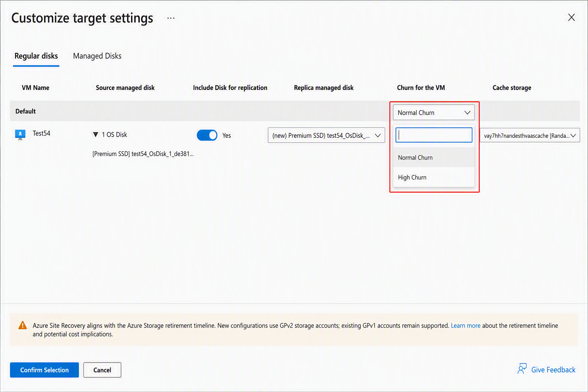Switch to the Managed Disks tab
Viewport: 588px width, 392px height.
click(x=97, y=56)
